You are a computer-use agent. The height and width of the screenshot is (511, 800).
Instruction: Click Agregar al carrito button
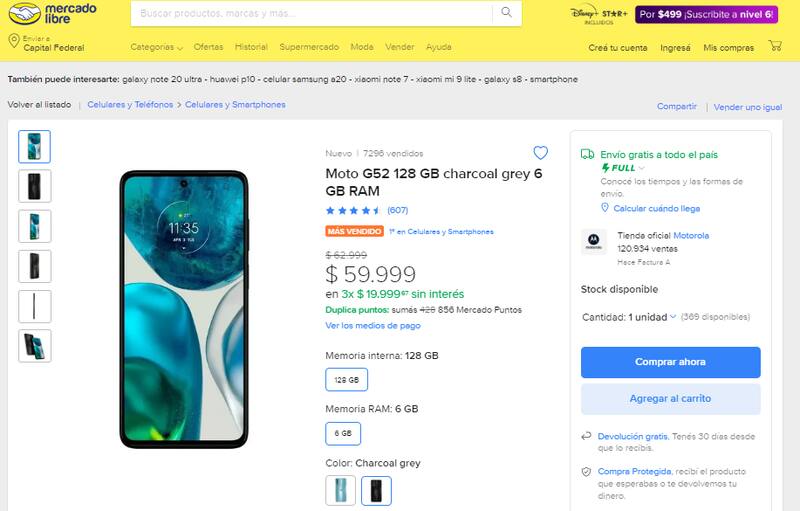[x=670, y=398]
